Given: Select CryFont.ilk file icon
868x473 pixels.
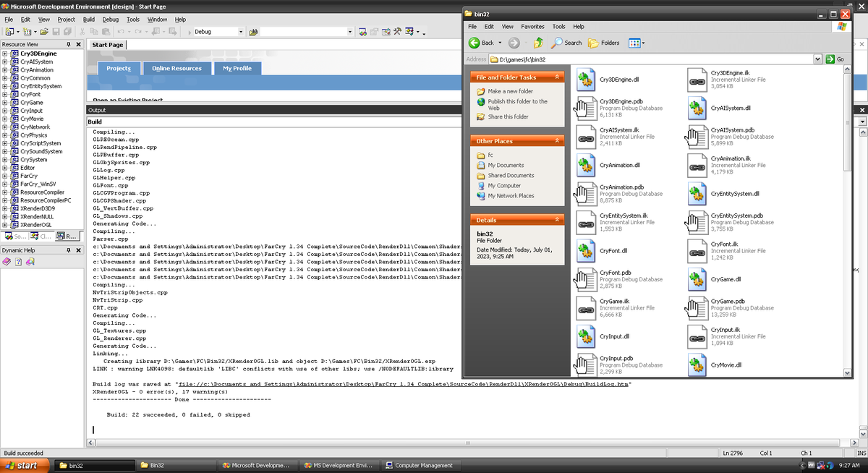Looking at the screenshot, I should tap(697, 250).
